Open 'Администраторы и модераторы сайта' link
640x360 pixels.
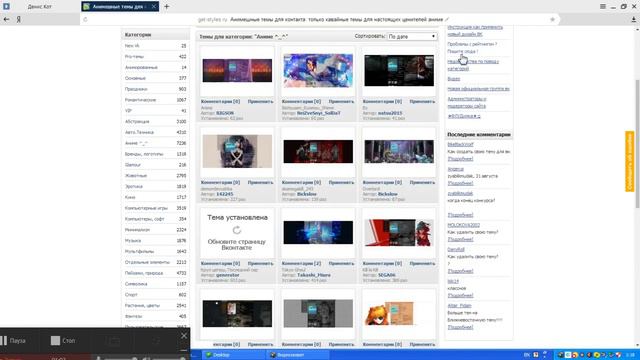coord(467,102)
